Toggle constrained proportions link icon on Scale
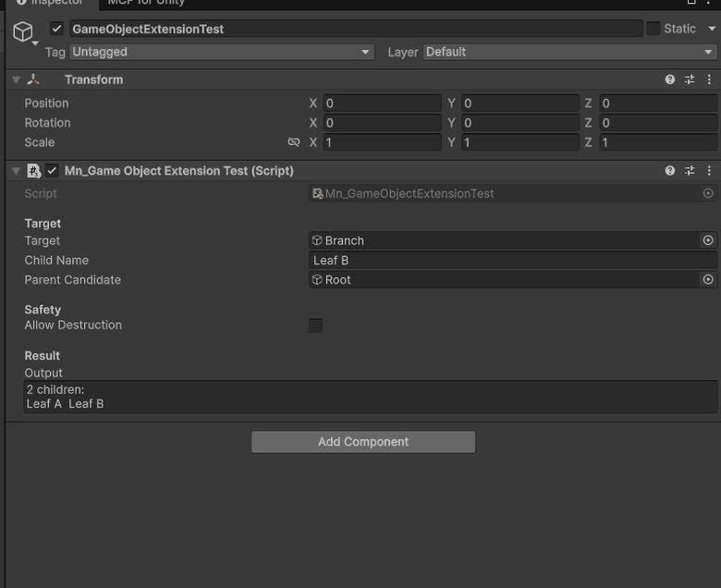721x588 pixels. click(293, 142)
